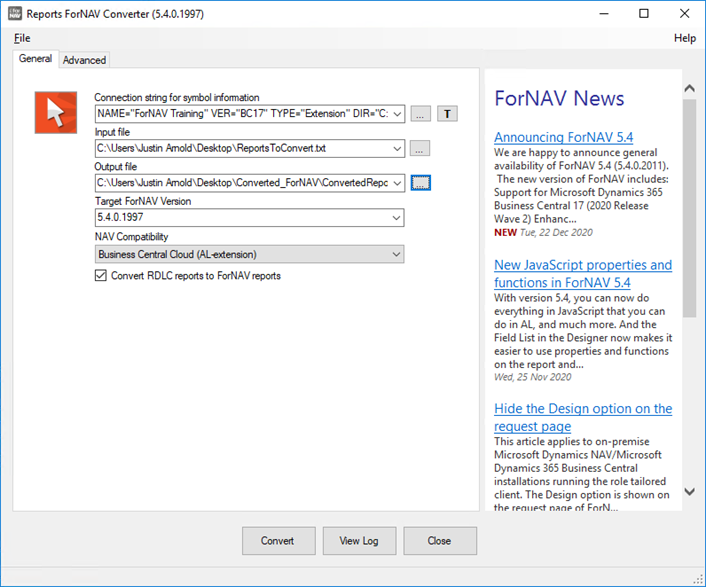Screen dimensions: 706x587
Task: Click the news panel vertical scrollbar thumb
Action: pos(689,200)
